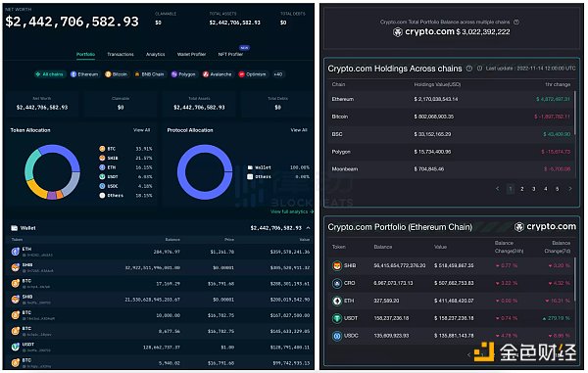Filter portfolio by the Bitcoin chain chip
588x373 pixels.
click(x=117, y=74)
